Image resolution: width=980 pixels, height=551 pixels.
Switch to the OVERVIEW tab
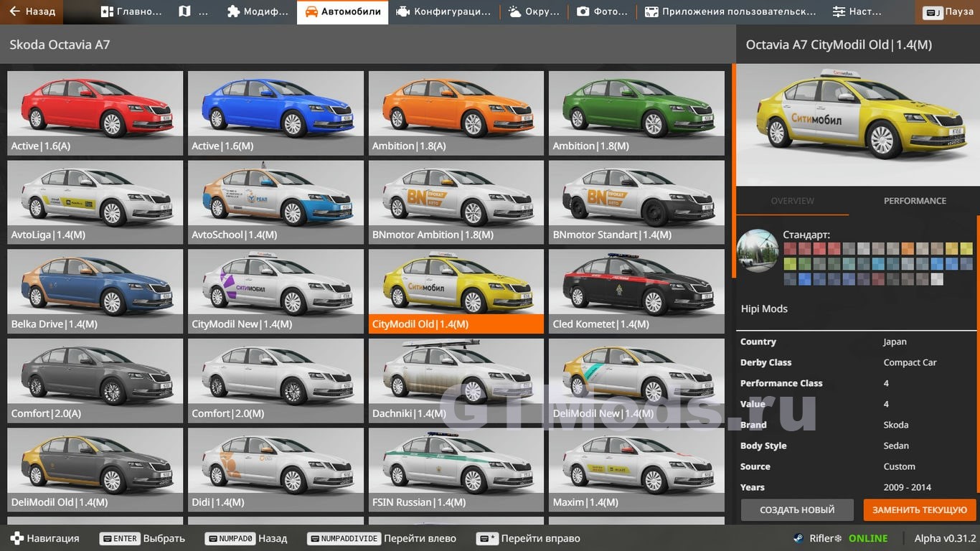[792, 201]
